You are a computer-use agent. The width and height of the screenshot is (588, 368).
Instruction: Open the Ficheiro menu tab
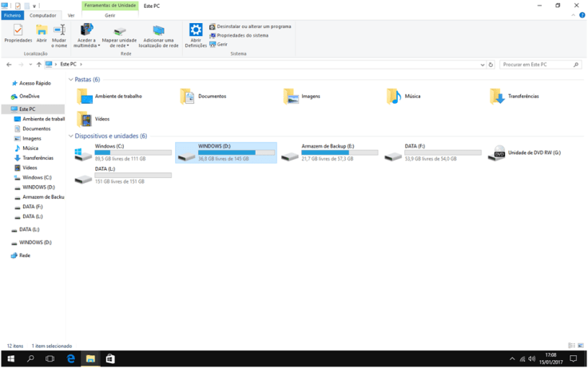click(12, 15)
